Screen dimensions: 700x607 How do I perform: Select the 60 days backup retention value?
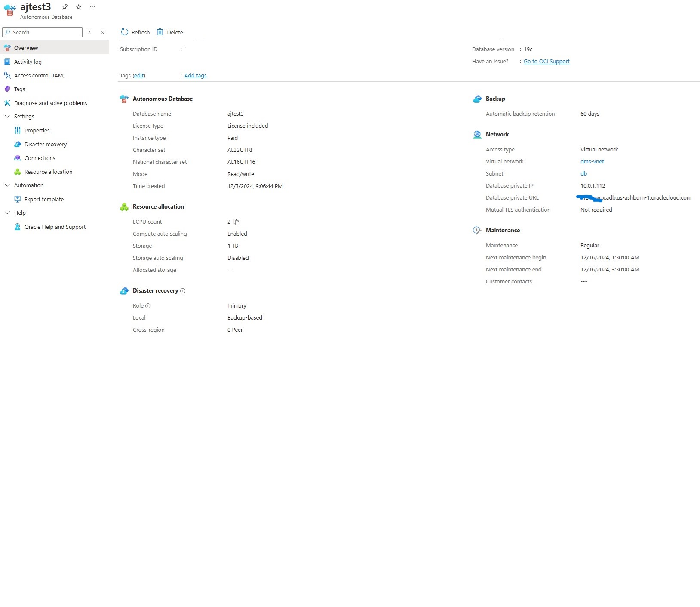click(x=590, y=114)
